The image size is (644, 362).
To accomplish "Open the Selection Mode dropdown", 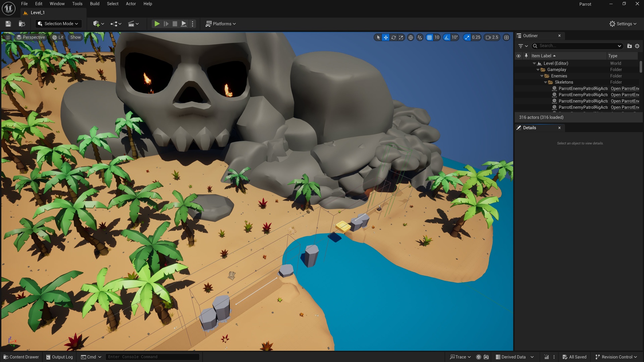I will pos(58,24).
